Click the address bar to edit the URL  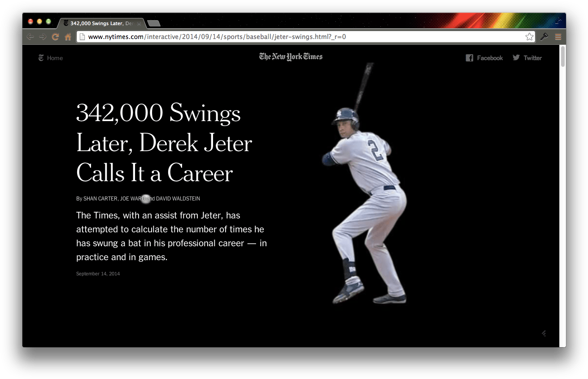click(x=269, y=36)
